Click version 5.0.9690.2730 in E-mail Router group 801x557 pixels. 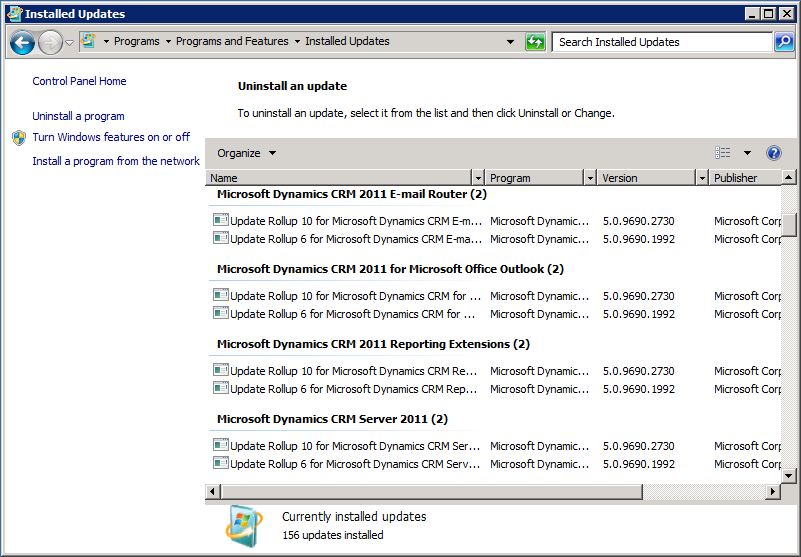[x=639, y=221]
